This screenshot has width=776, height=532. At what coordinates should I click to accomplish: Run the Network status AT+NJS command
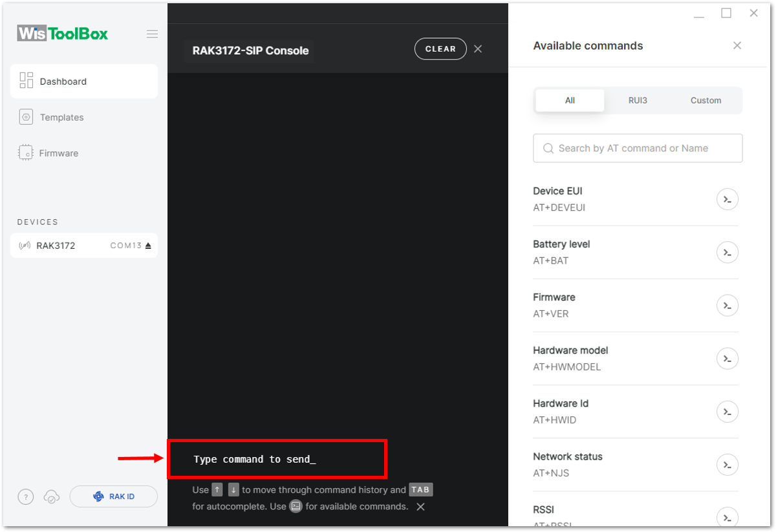tap(727, 464)
